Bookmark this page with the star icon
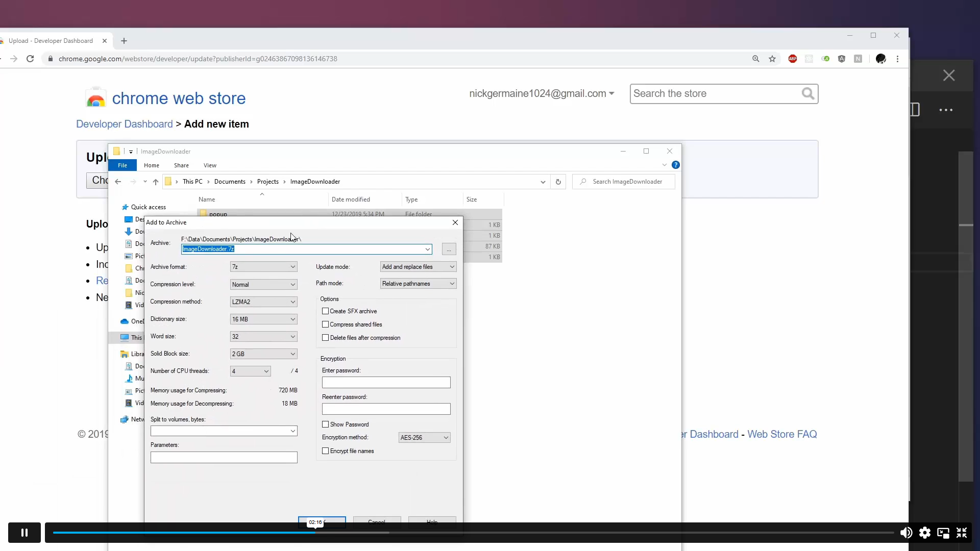 (x=772, y=59)
